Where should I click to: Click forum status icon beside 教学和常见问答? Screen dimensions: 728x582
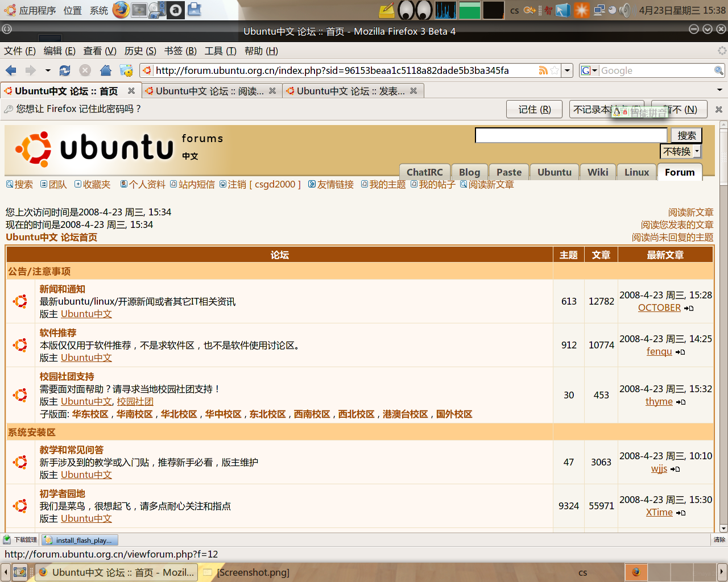[20, 462]
